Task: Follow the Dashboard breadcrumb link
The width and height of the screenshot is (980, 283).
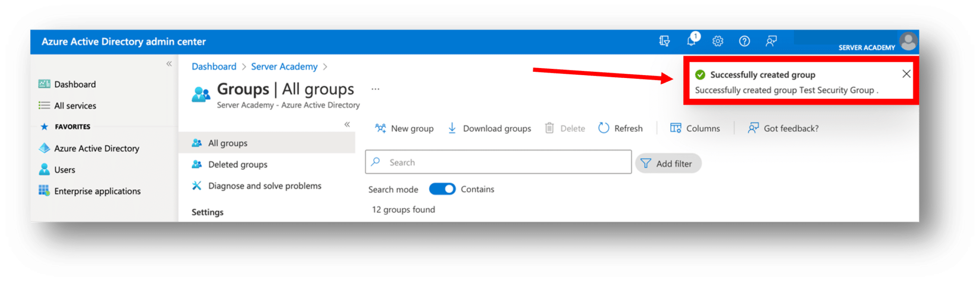Action: coord(214,67)
